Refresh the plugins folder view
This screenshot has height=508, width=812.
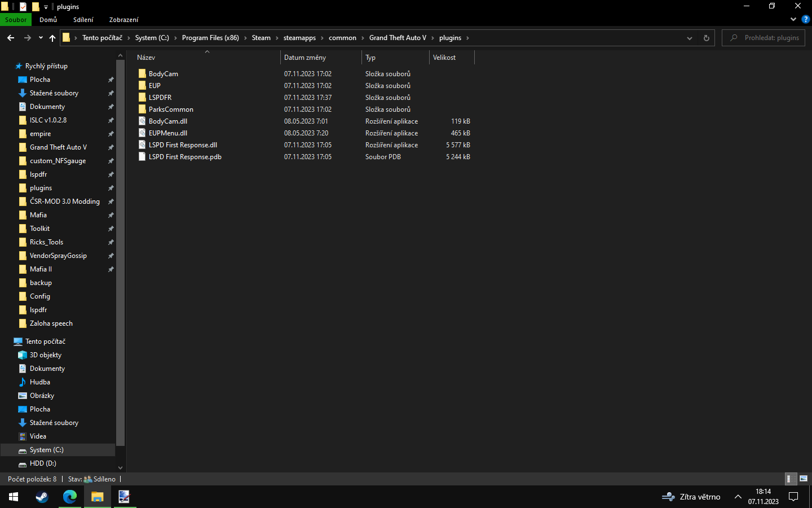706,38
